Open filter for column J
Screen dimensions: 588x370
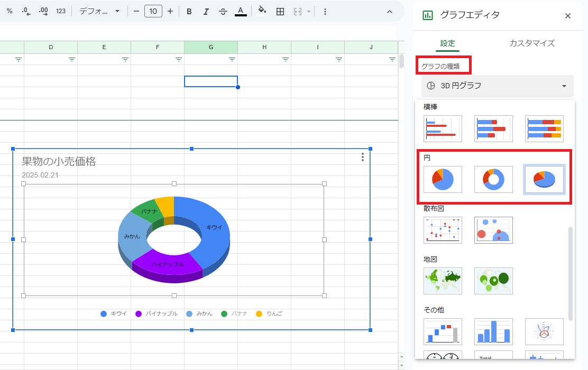[x=392, y=59]
